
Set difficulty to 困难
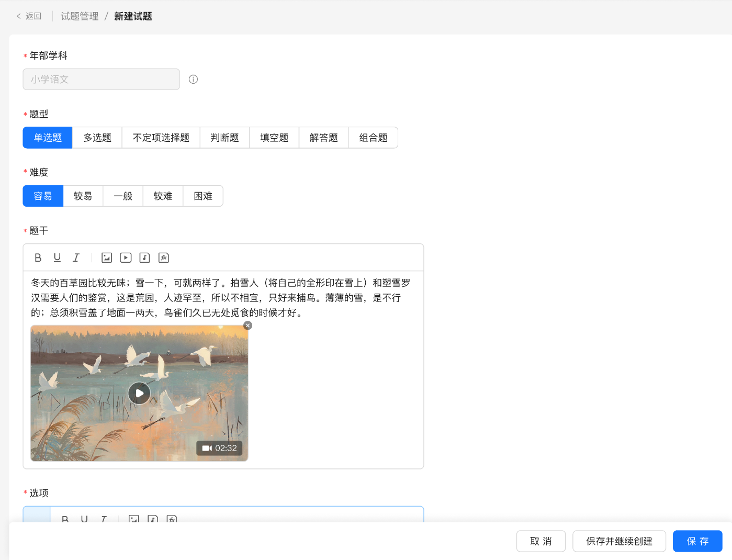coord(203,196)
